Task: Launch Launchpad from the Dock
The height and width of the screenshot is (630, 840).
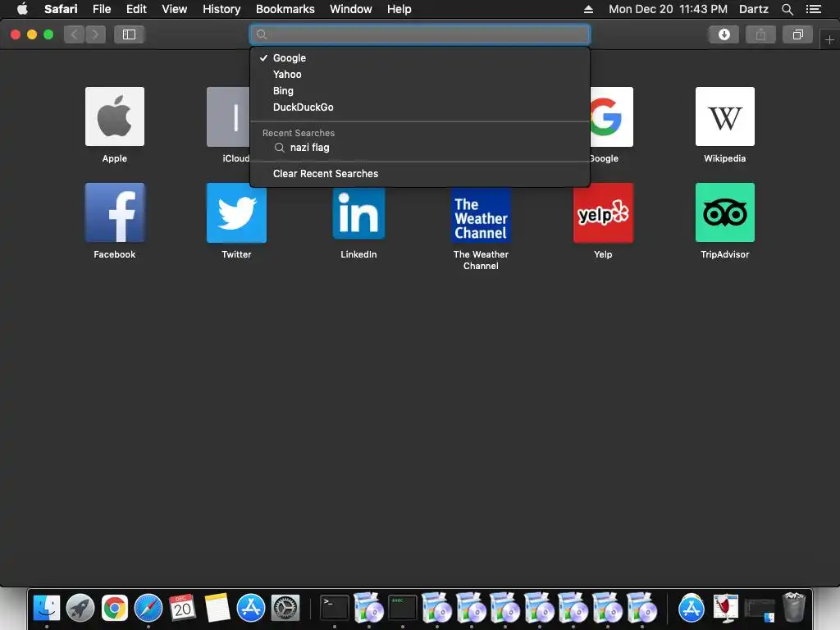Action: [x=80, y=608]
